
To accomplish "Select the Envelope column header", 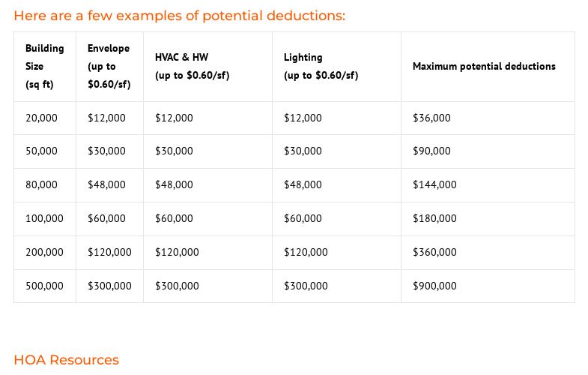I will (109, 67).
